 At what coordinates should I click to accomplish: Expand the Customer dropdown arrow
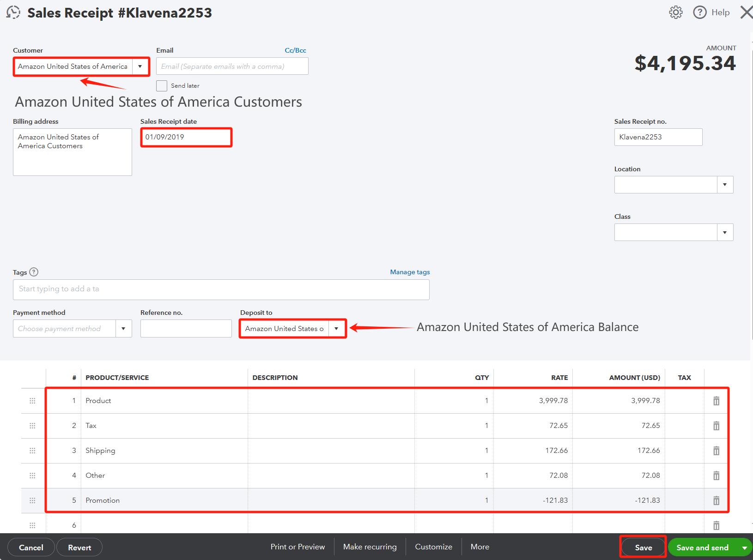pyautogui.click(x=140, y=66)
